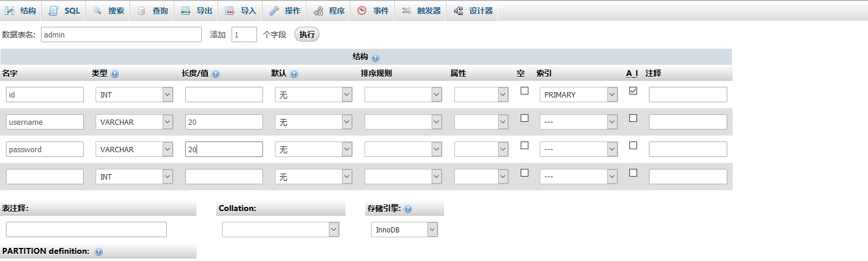Click the 执行 button
This screenshot has width=868, height=261.
coord(307,34)
